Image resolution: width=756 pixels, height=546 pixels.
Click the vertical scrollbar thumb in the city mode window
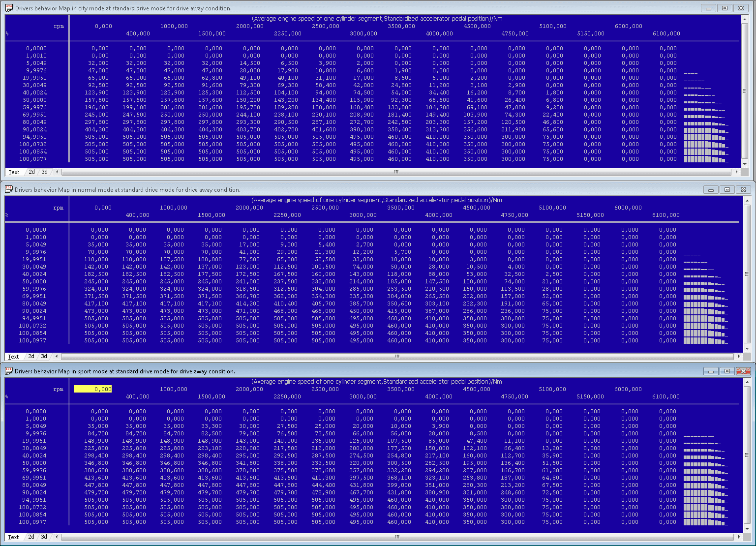point(745,91)
